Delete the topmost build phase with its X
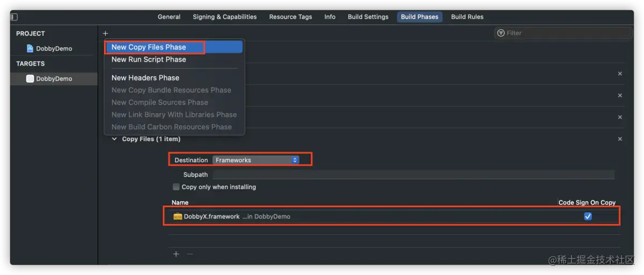The height and width of the screenshot is (275, 644). tap(620, 74)
